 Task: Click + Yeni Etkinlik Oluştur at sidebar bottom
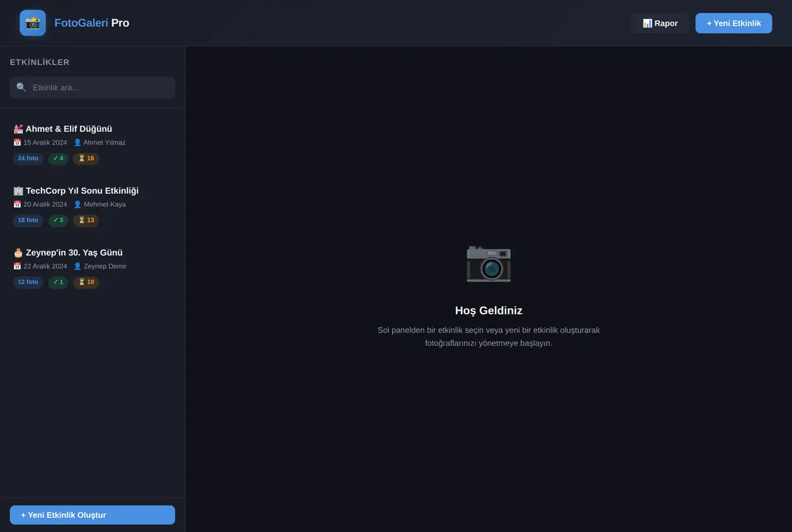point(92,515)
